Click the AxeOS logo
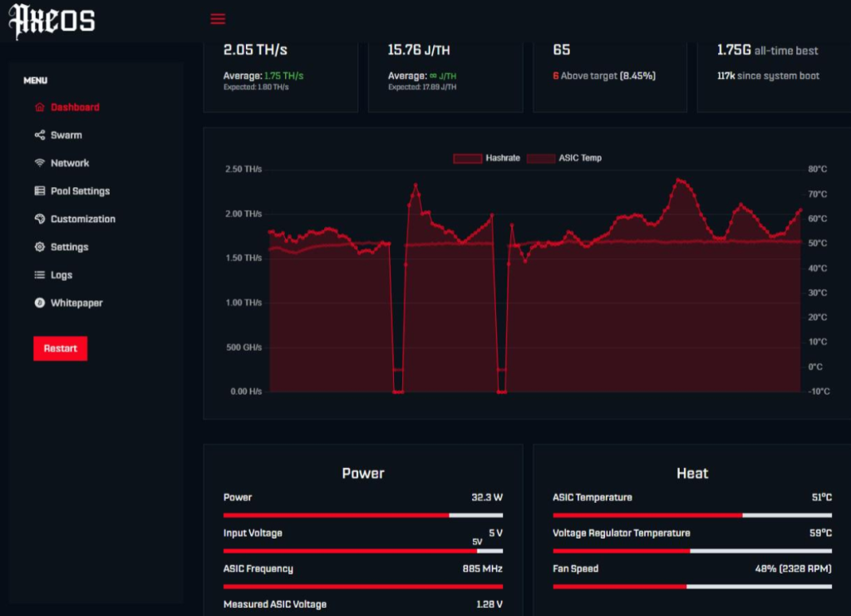Viewport: 851px width, 616px height. click(x=52, y=21)
